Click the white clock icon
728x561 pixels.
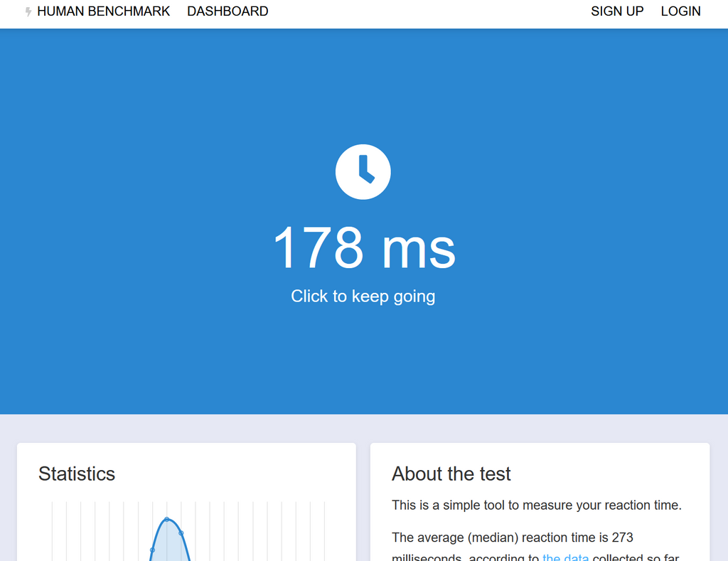(x=363, y=172)
